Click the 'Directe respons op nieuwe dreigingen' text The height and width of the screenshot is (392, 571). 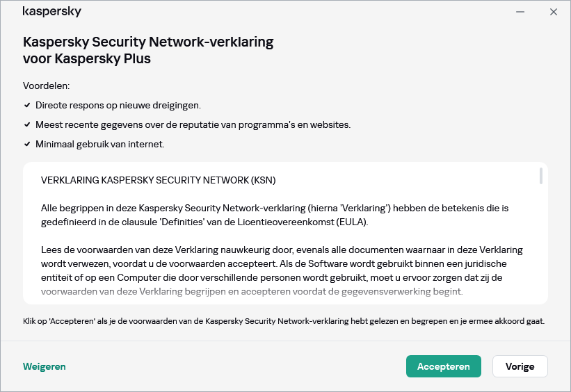point(118,105)
